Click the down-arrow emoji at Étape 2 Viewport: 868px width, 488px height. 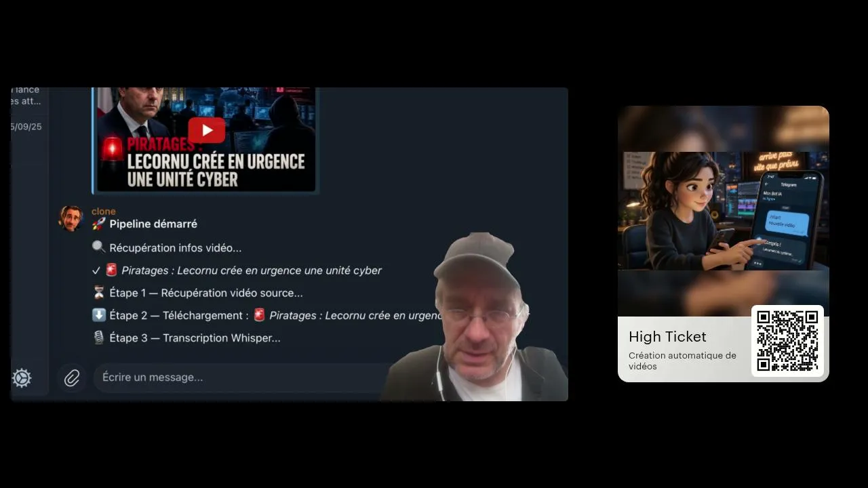point(99,315)
